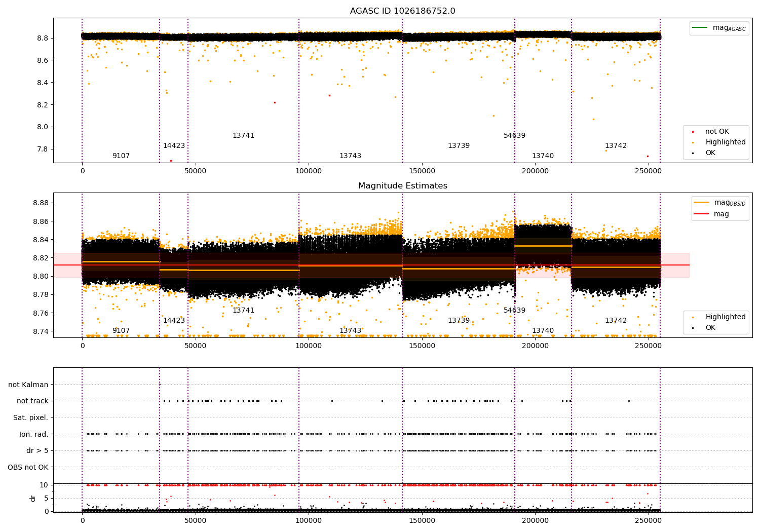Click obsid label 13742 in the top plot
Screen dimensions: 760x532
click(x=616, y=146)
